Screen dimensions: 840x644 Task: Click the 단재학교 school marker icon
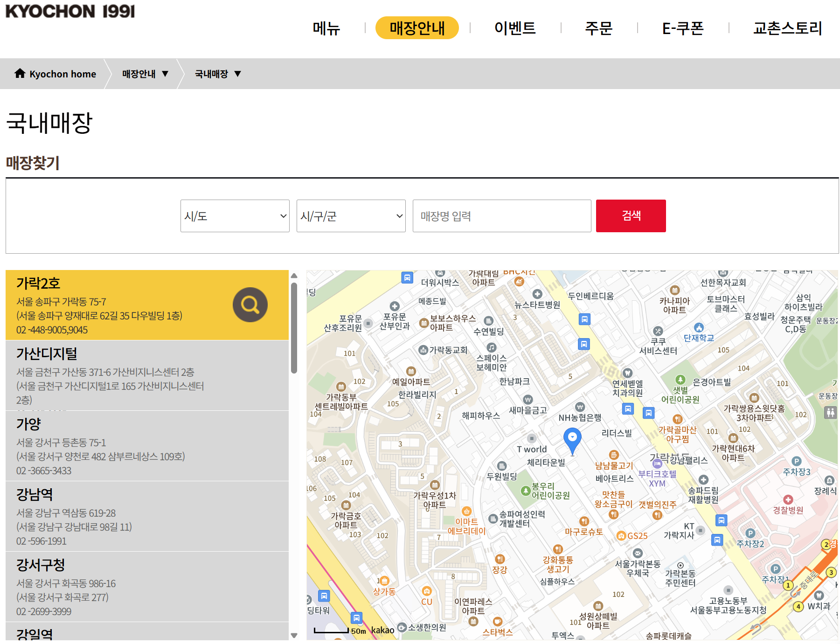coord(699,327)
